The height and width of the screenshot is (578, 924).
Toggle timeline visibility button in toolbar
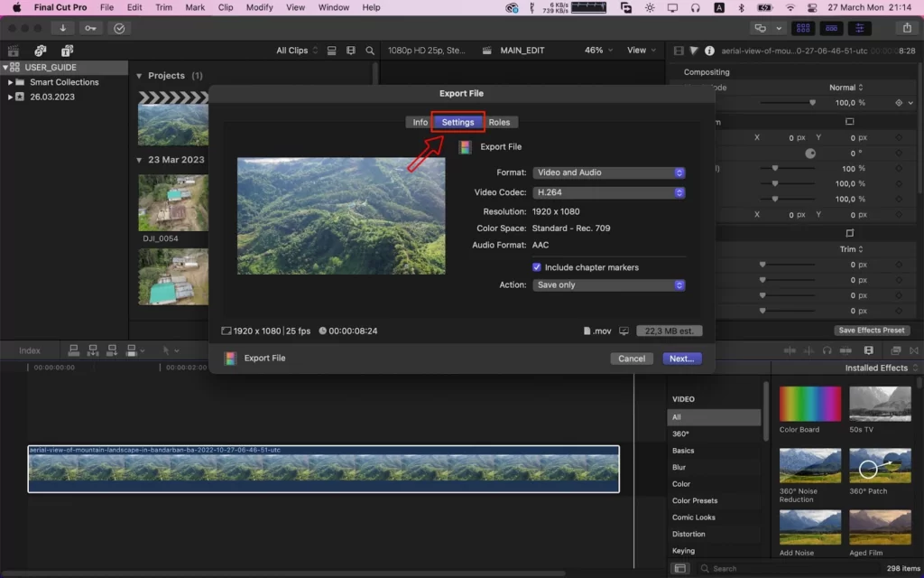click(x=831, y=28)
